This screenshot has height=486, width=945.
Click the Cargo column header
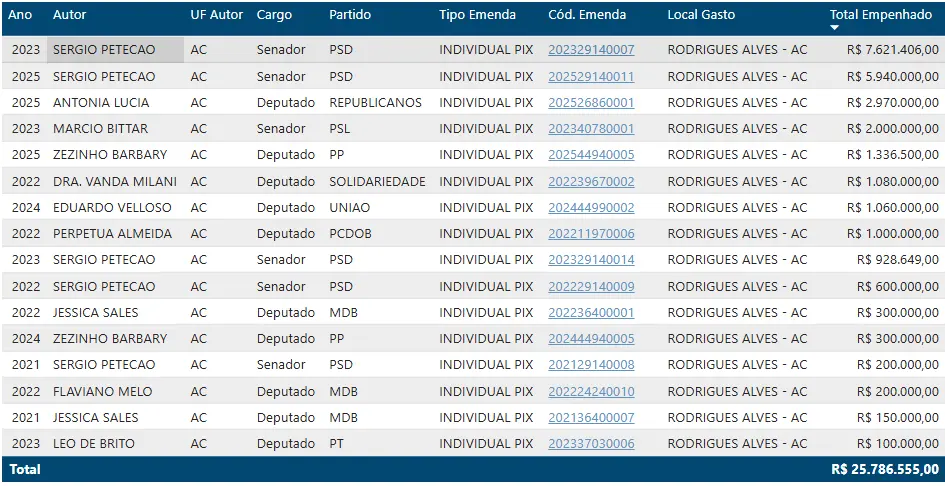click(274, 15)
